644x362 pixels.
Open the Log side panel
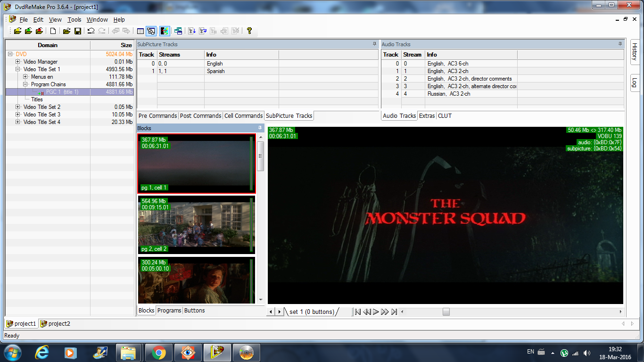tap(635, 82)
